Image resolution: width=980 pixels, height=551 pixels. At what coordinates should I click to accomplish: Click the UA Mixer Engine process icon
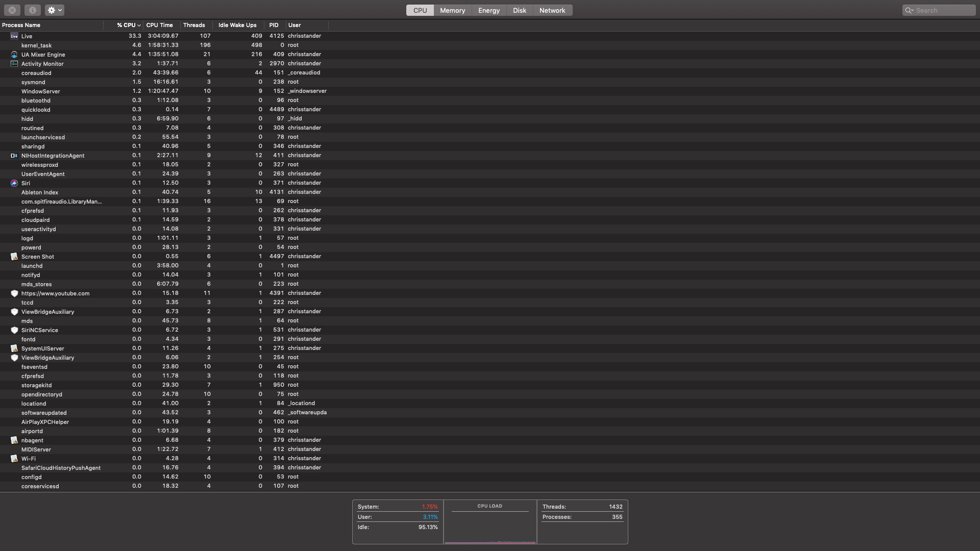click(14, 55)
